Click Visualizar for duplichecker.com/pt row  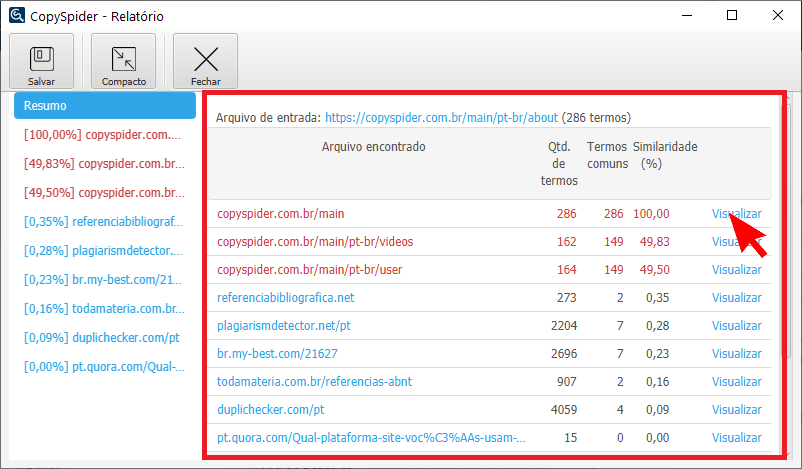[737, 410]
